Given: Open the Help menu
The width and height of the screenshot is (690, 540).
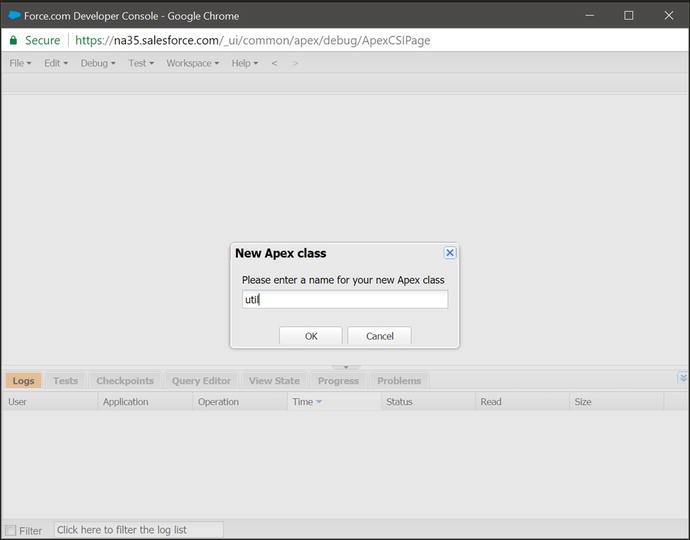Looking at the screenshot, I should [x=245, y=63].
